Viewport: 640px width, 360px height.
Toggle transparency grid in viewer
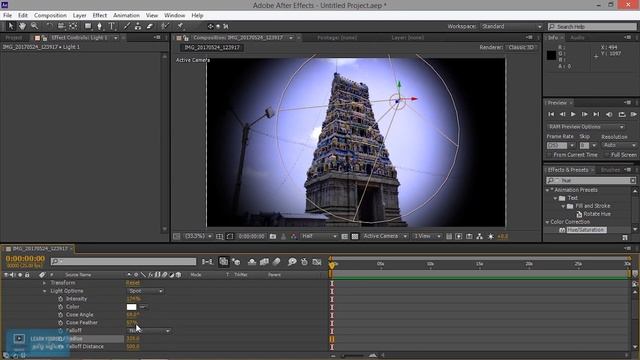coord(355,236)
